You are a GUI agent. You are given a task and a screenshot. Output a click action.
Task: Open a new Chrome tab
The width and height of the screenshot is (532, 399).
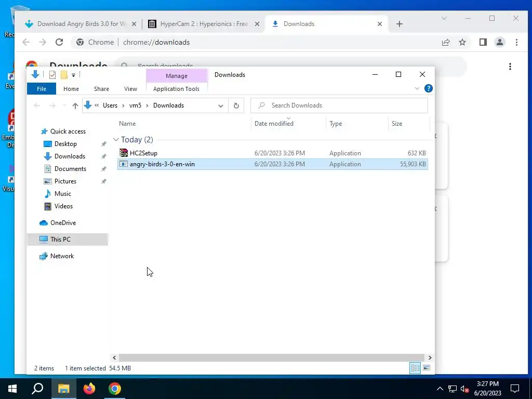click(400, 24)
